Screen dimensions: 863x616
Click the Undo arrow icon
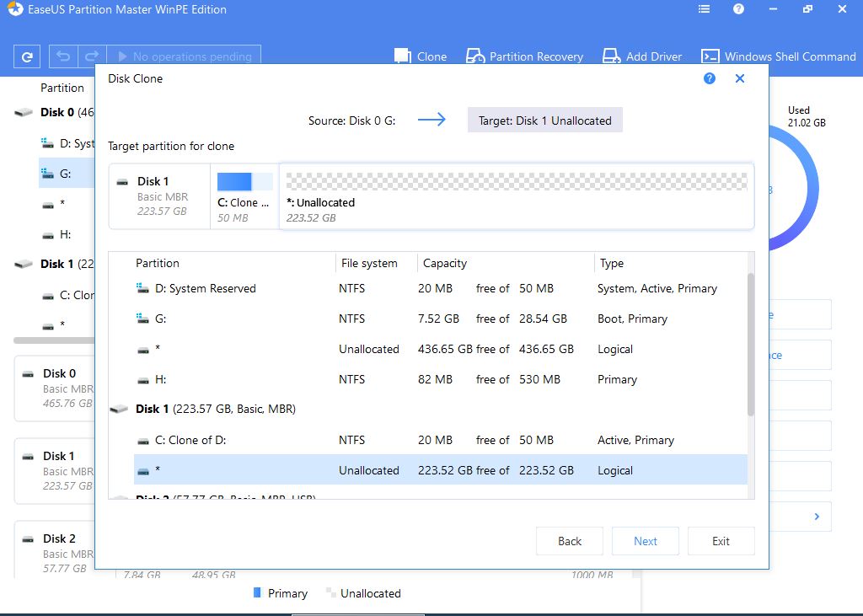[64, 56]
